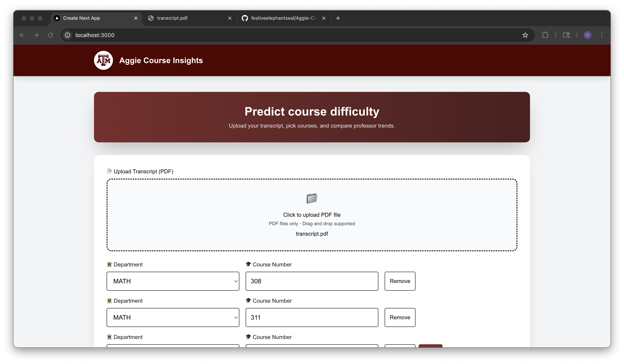This screenshot has height=364, width=624.
Task: Open a new tab with plus button
Action: (x=338, y=18)
